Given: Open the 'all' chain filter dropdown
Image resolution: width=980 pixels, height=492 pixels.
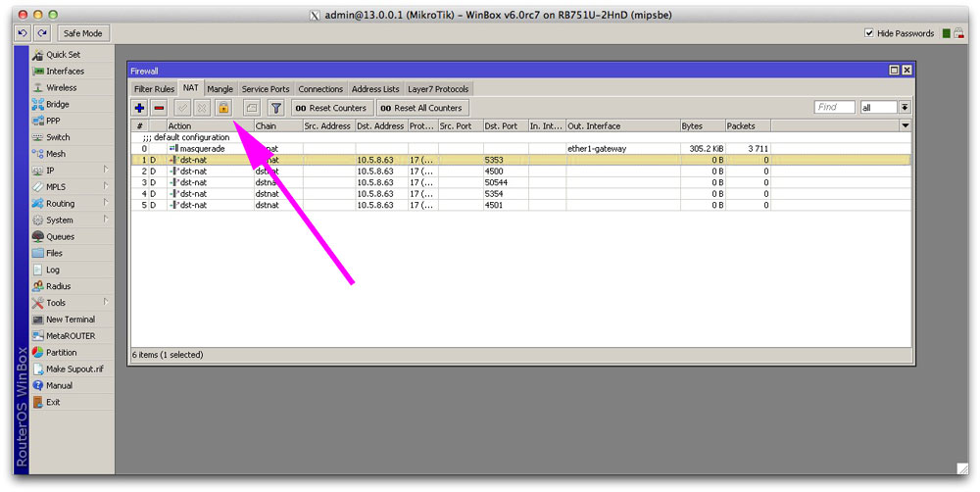Looking at the screenshot, I should [905, 108].
